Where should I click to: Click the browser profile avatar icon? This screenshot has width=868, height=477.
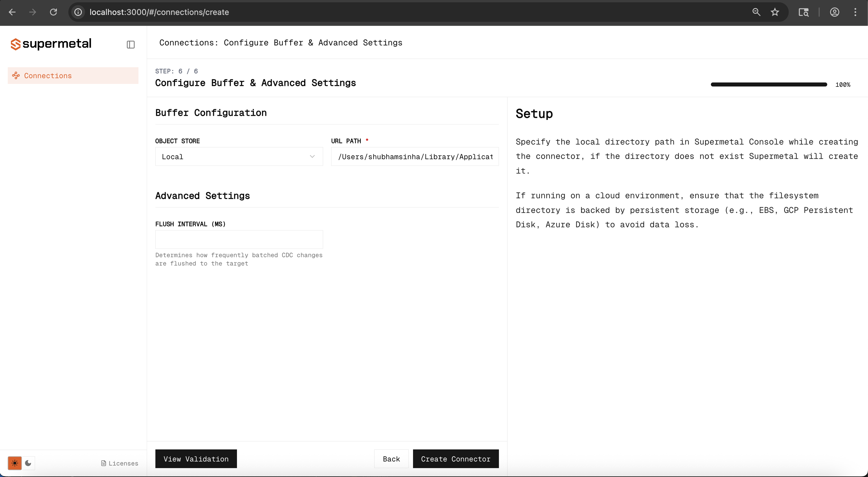(834, 12)
